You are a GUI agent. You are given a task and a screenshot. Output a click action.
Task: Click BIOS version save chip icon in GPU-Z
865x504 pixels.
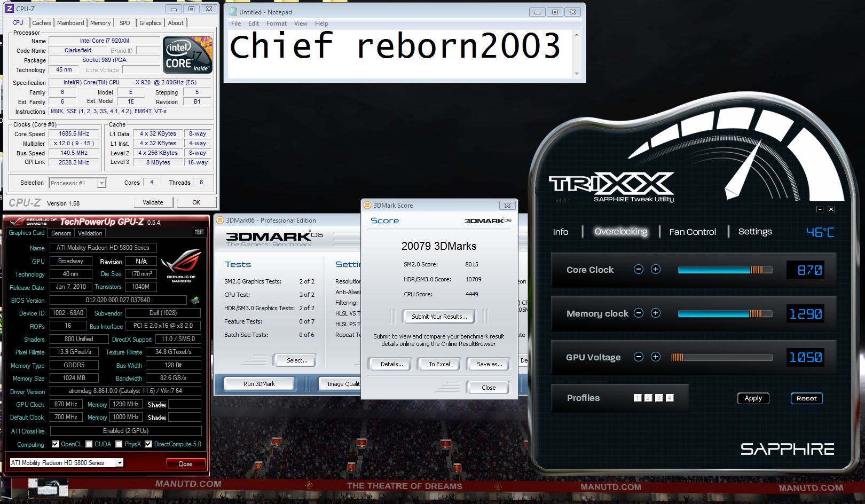pos(195,300)
